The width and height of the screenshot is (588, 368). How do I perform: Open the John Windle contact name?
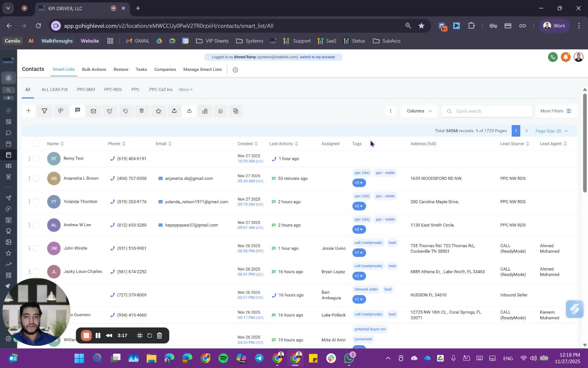point(75,248)
